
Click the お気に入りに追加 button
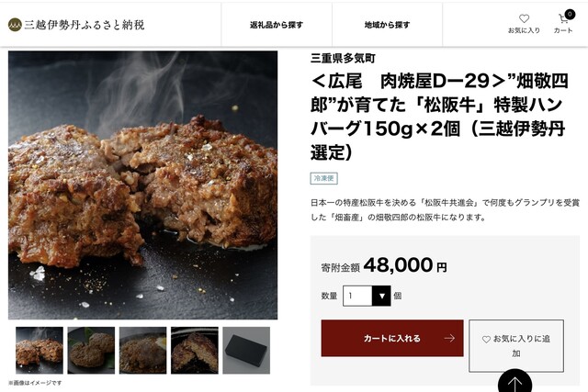(516, 346)
